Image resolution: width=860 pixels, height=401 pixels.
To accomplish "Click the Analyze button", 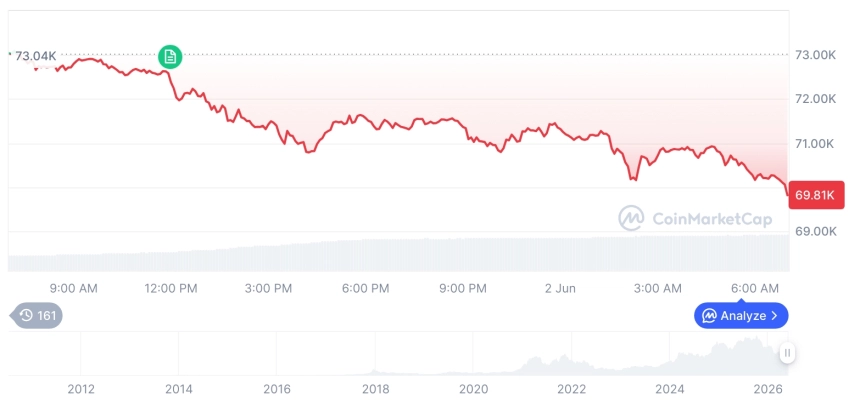I will [741, 316].
